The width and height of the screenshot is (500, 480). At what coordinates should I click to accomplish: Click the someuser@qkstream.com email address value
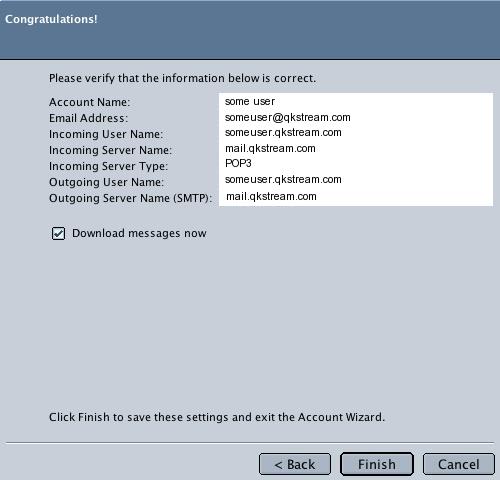[x=288, y=117]
